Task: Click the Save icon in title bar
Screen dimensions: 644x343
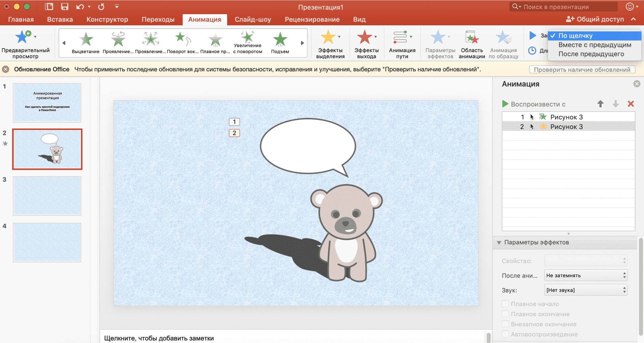Action: click(65, 7)
